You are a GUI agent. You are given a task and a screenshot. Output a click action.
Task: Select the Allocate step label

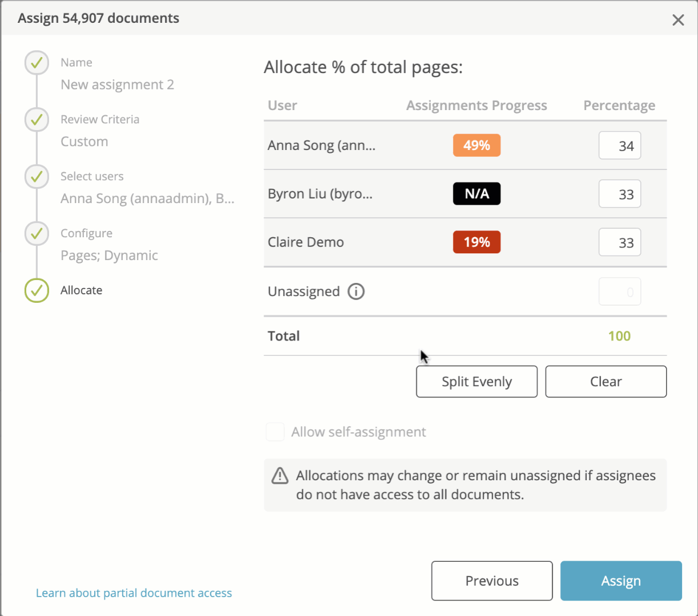point(82,290)
